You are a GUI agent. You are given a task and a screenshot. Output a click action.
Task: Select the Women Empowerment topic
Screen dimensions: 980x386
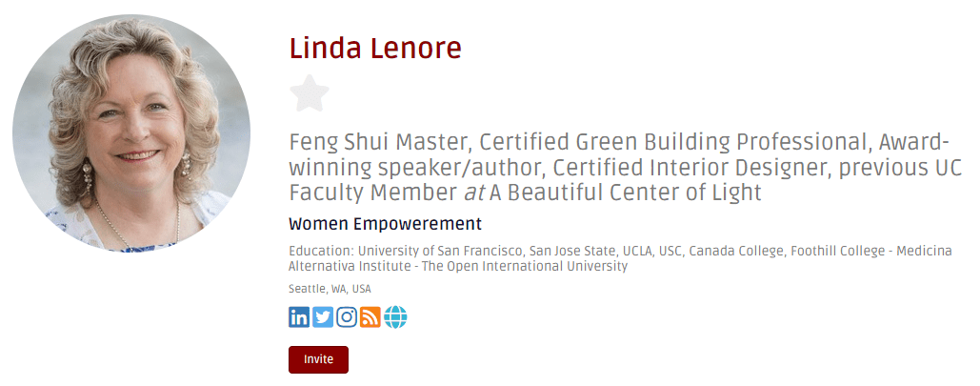coord(385,225)
